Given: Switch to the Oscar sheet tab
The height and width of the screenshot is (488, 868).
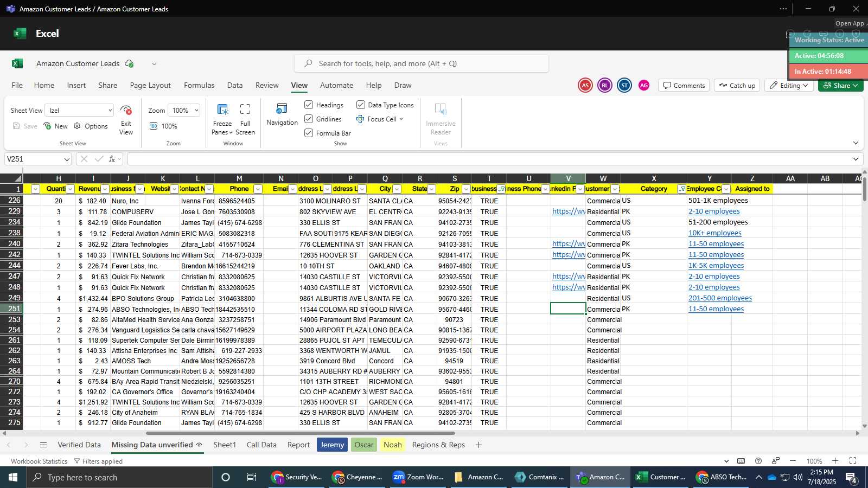Looking at the screenshot, I should [364, 445].
